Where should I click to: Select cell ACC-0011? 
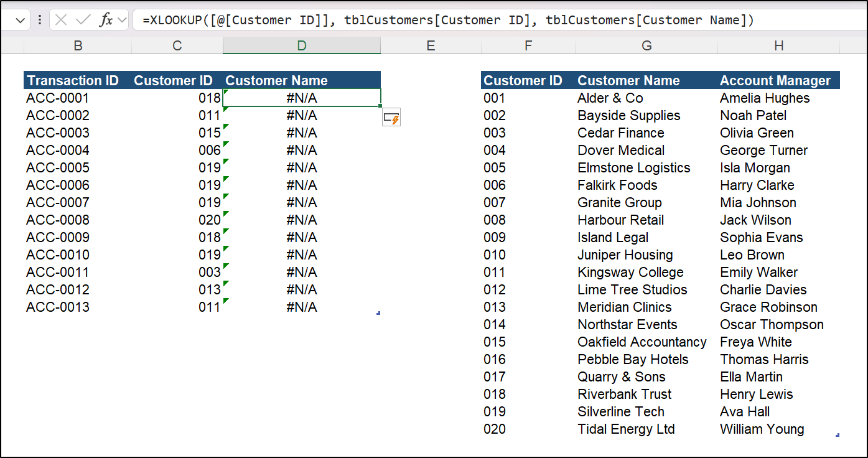pos(78,272)
